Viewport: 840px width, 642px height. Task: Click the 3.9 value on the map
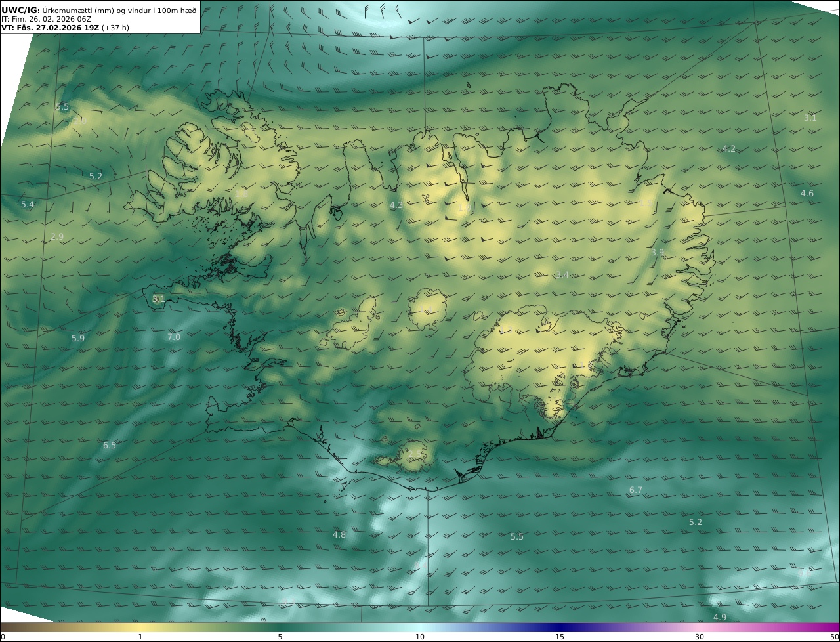coord(658,253)
